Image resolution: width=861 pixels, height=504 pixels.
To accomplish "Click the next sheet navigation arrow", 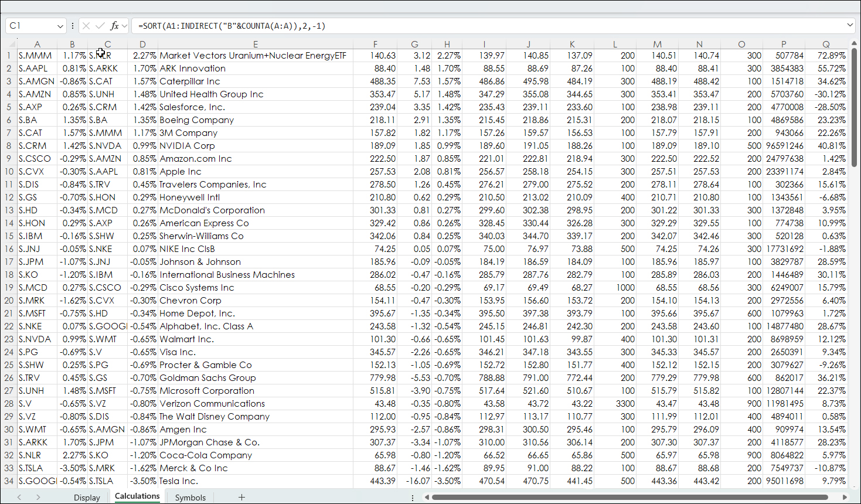I will click(x=38, y=497).
